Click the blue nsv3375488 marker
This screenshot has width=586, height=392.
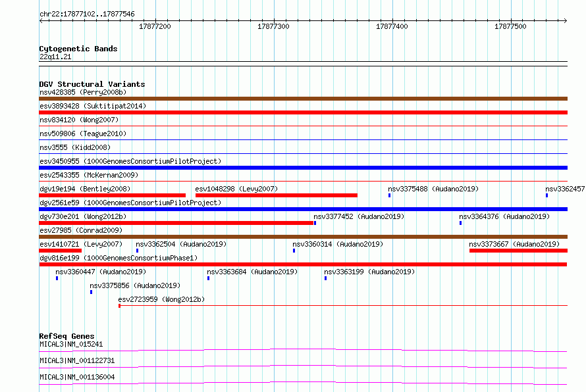click(389, 195)
